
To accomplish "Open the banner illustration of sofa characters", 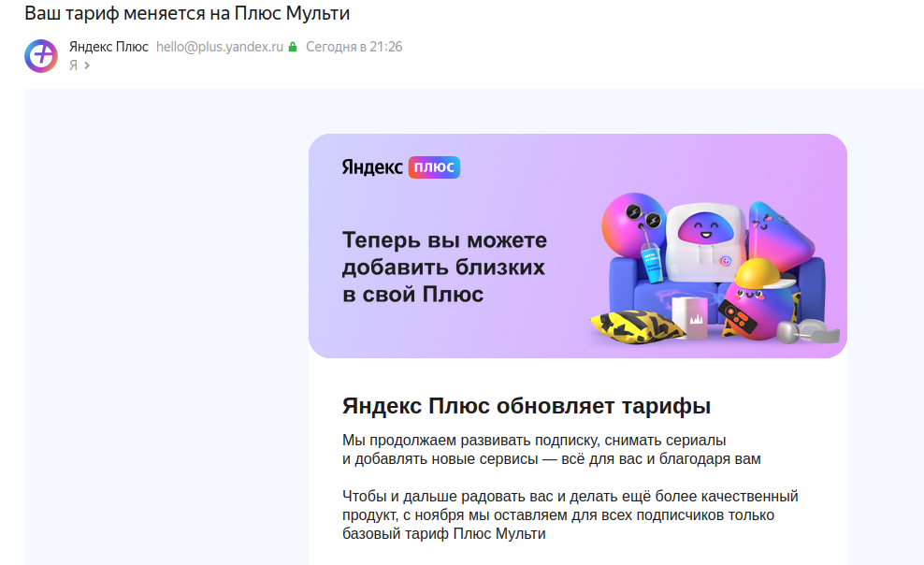I will 713,268.
